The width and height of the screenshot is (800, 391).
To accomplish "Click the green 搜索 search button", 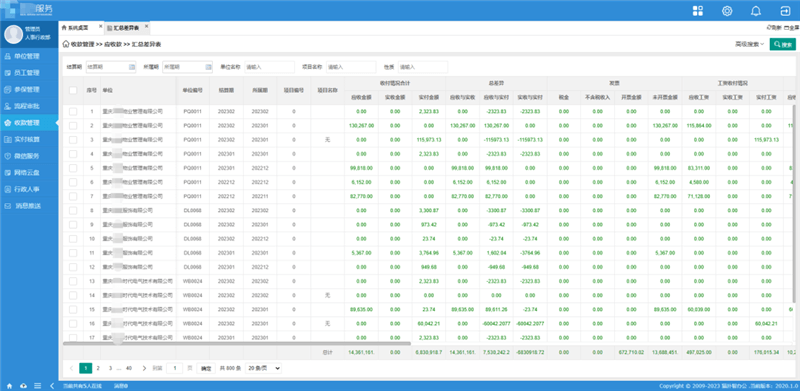I will [783, 44].
